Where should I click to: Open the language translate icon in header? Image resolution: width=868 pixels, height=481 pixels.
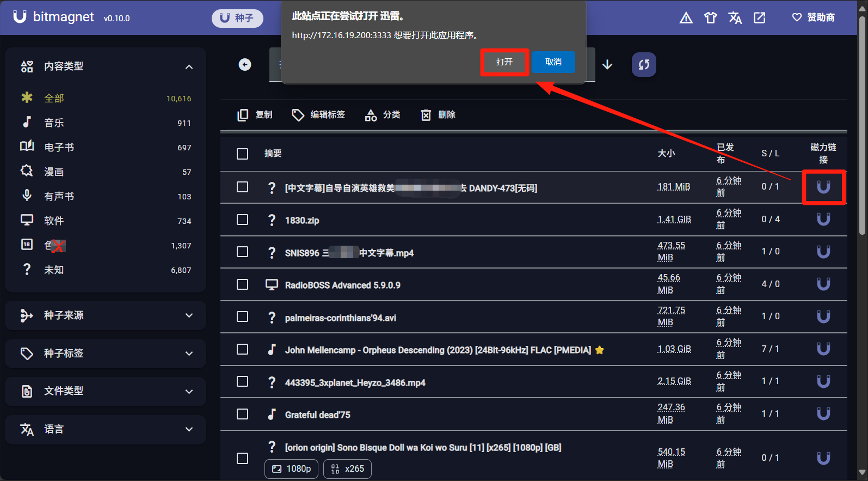click(x=735, y=18)
